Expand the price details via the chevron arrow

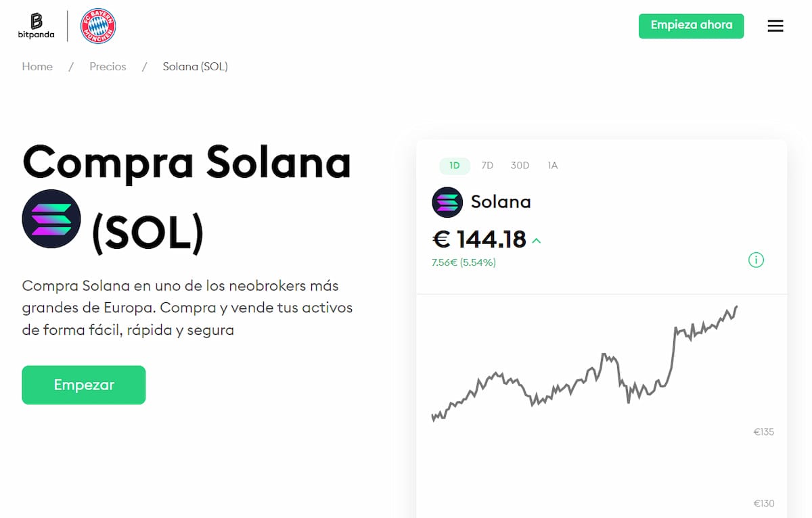pos(535,240)
